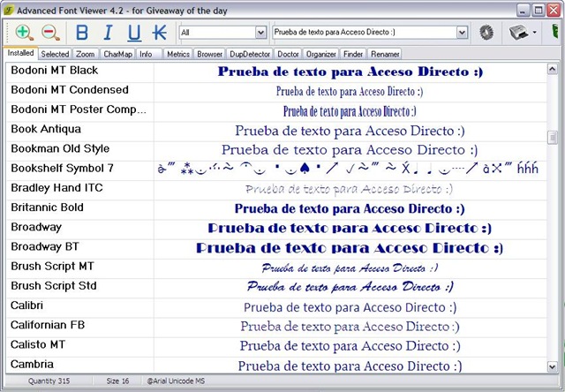The height and width of the screenshot is (392, 565).
Task: Close the Advanced Font Viewer window
Action: (x=554, y=10)
